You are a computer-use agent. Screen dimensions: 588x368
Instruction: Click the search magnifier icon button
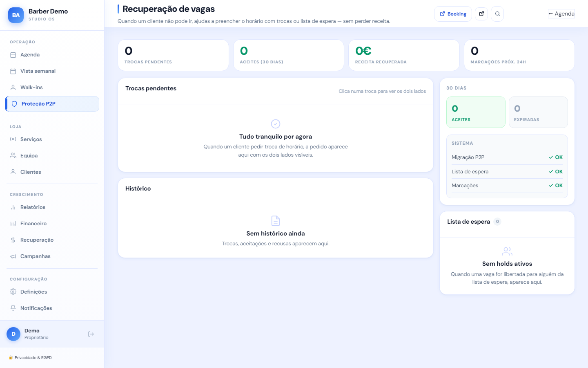pos(497,14)
